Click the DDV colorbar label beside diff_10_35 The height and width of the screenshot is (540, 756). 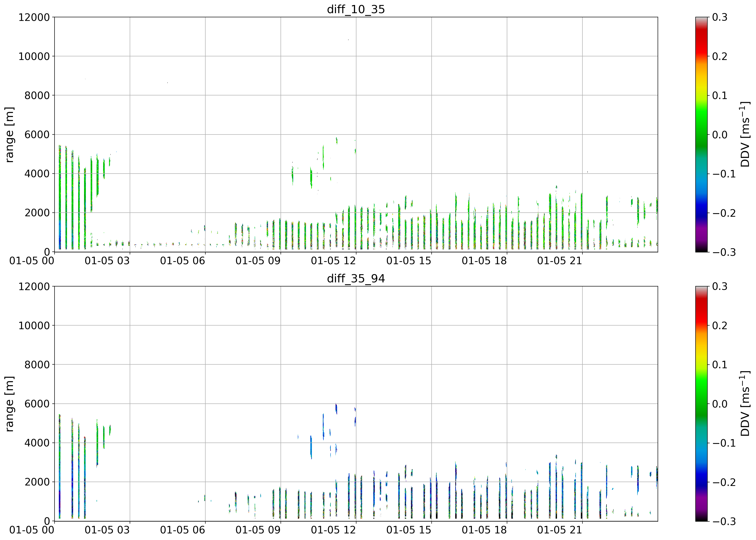tap(745, 134)
